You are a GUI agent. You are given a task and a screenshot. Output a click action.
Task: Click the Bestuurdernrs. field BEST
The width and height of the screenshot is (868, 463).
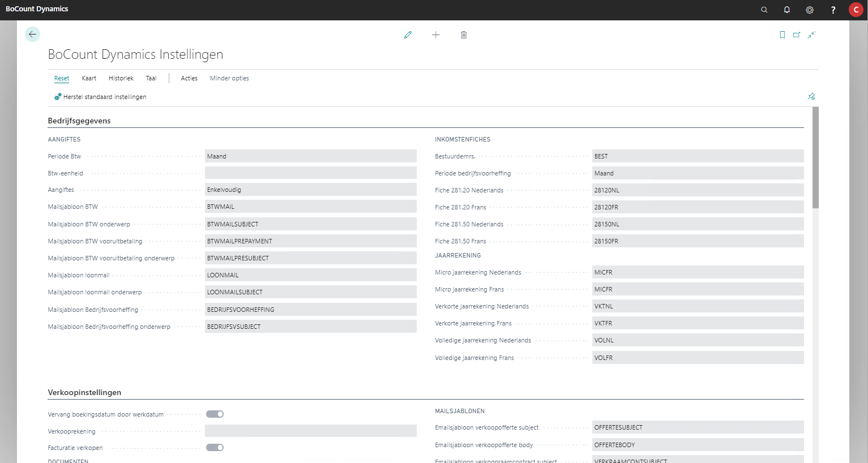698,156
